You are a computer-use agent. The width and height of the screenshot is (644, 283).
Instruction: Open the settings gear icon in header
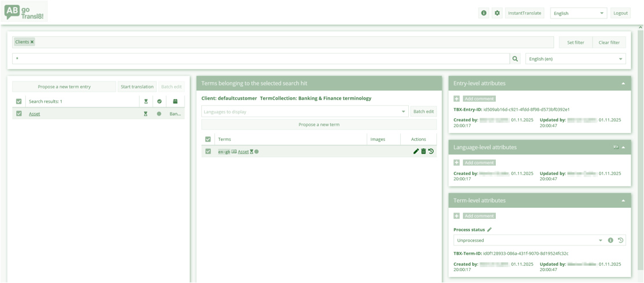(x=497, y=13)
